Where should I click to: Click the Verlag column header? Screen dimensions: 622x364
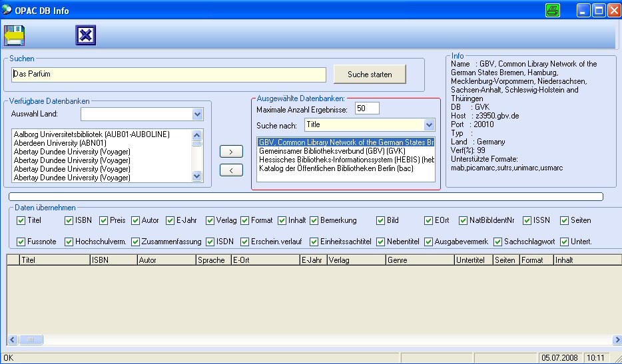(x=356, y=260)
